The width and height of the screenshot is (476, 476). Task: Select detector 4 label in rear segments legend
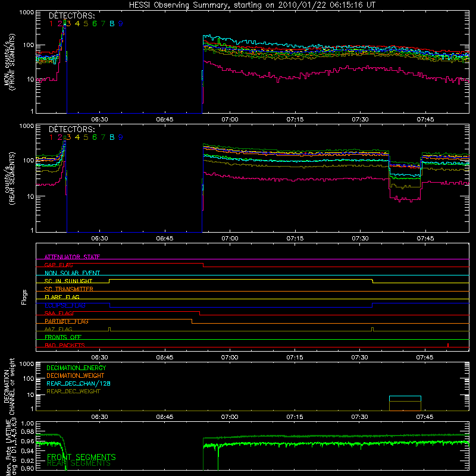click(x=77, y=137)
